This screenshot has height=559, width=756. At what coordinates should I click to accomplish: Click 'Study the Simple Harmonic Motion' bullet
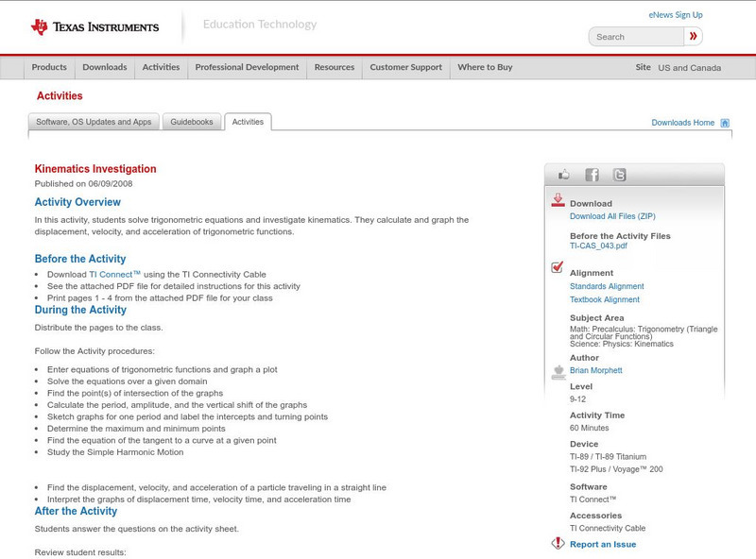[x=115, y=452]
